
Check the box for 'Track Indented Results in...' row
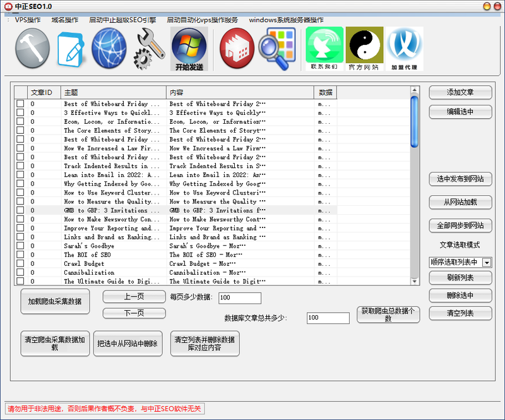20,165
